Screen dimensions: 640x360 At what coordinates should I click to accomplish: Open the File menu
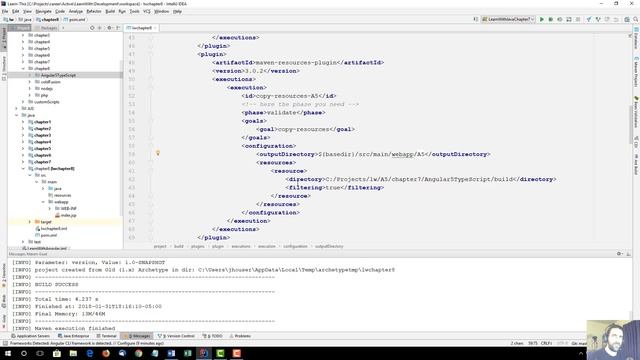[x=5, y=11]
